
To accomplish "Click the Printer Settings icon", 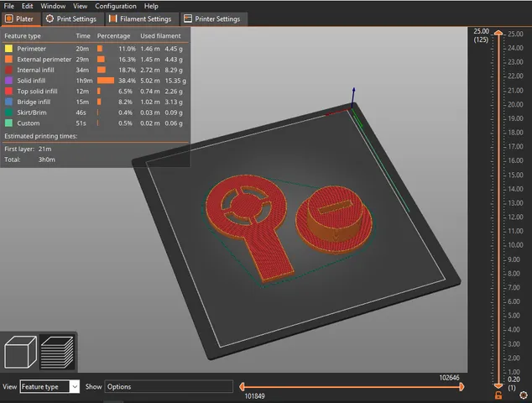I will click(x=188, y=18).
